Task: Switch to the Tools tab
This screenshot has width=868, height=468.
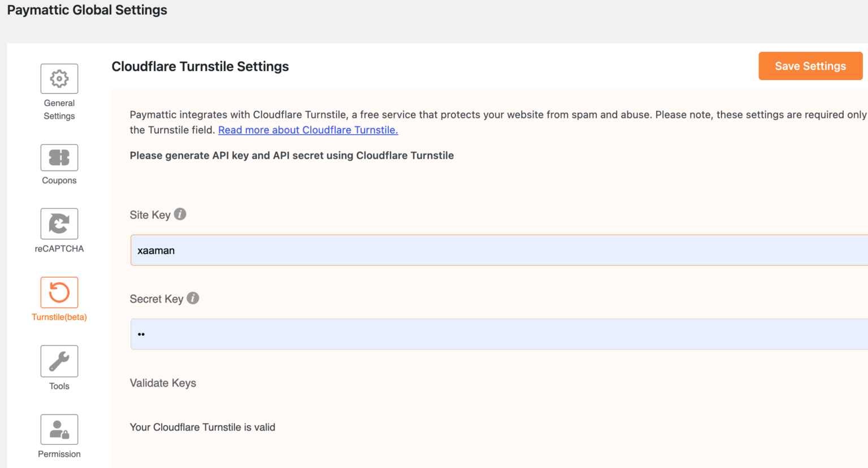Action: pos(59,368)
